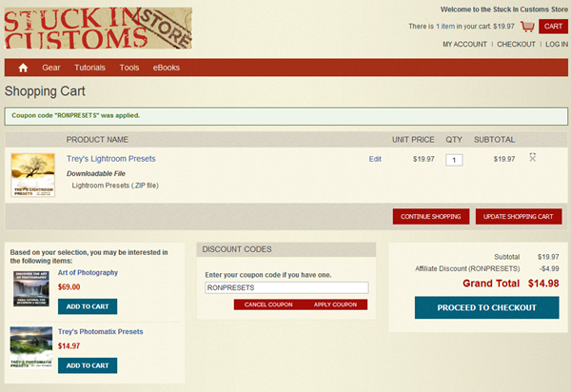Click the coupon code input field
The width and height of the screenshot is (571, 392).
pos(286,287)
